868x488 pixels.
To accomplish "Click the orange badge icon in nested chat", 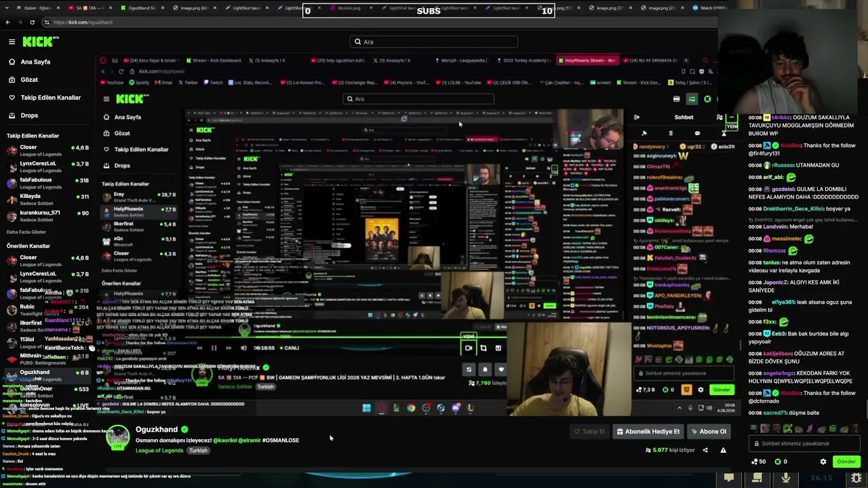I will [686, 390].
